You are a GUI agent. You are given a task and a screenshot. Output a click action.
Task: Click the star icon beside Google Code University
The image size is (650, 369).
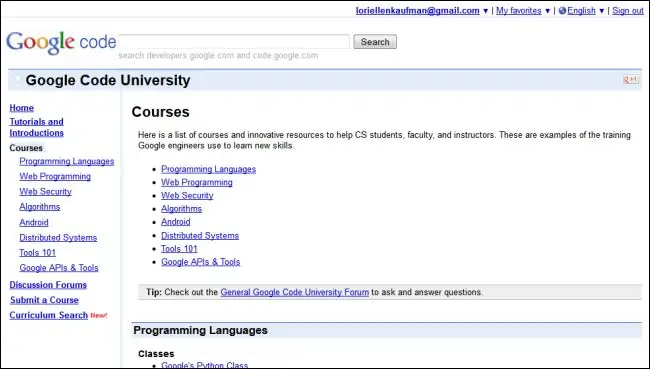coord(17,78)
